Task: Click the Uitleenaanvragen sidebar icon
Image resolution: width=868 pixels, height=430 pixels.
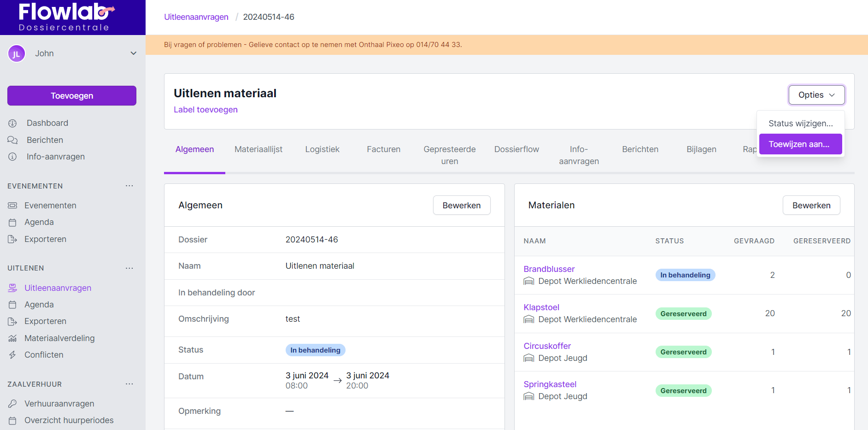Action: (x=12, y=288)
